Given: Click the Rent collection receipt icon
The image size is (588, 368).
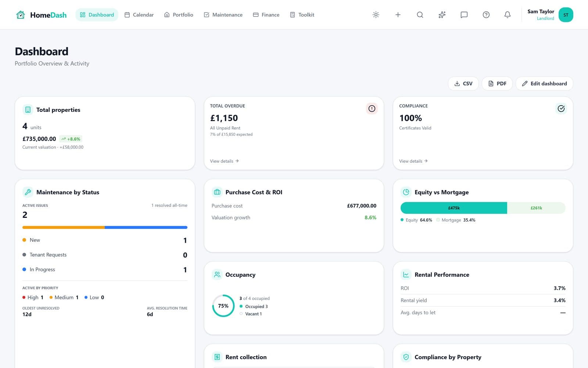Looking at the screenshot, I should point(217,357).
